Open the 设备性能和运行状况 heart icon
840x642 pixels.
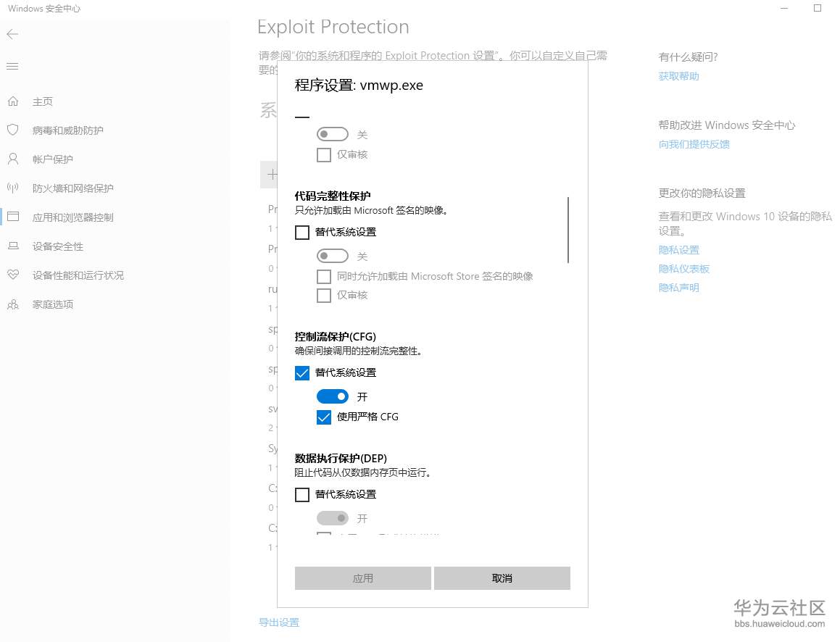tap(12, 275)
